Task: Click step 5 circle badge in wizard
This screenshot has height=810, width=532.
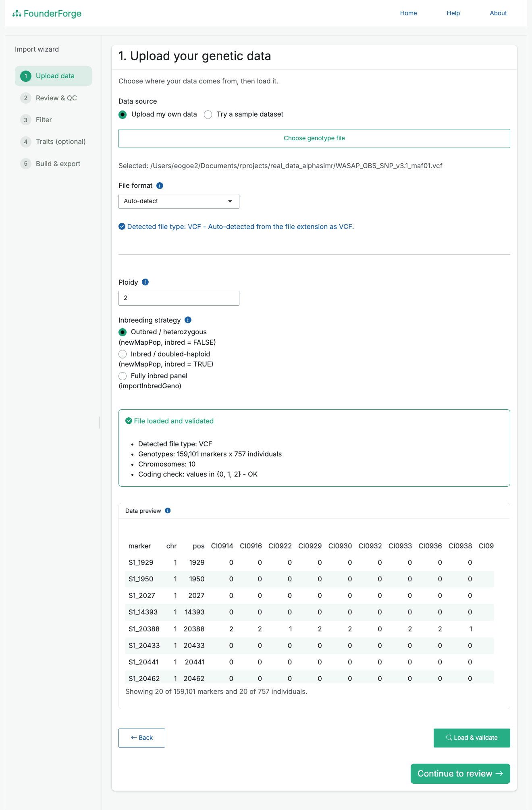Action: (x=26, y=164)
